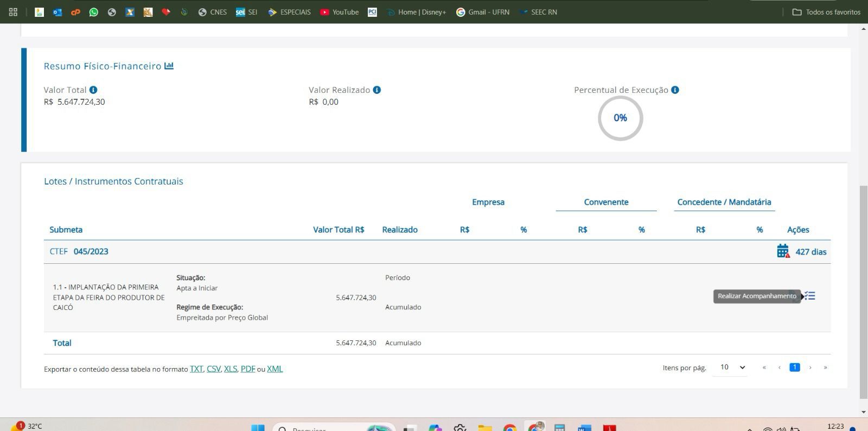Open the Todos os favoritos folder
868x431 pixels.
pos(826,12)
